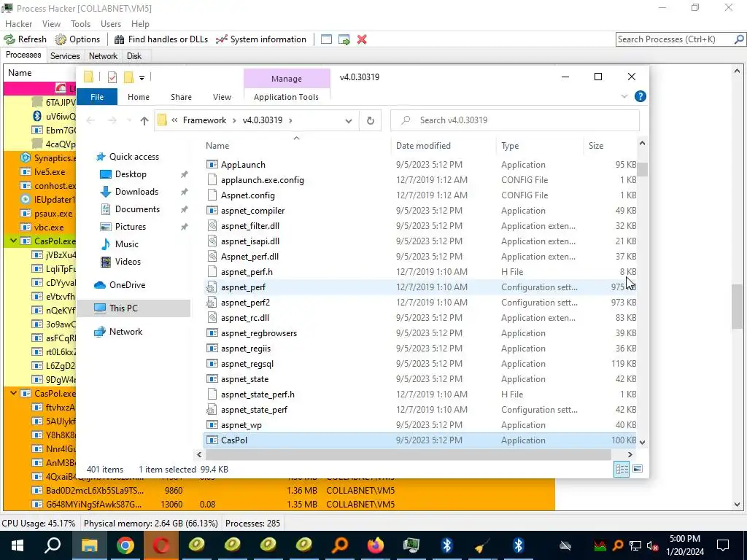Click the Properties quick access icon

pyautogui.click(x=112, y=77)
